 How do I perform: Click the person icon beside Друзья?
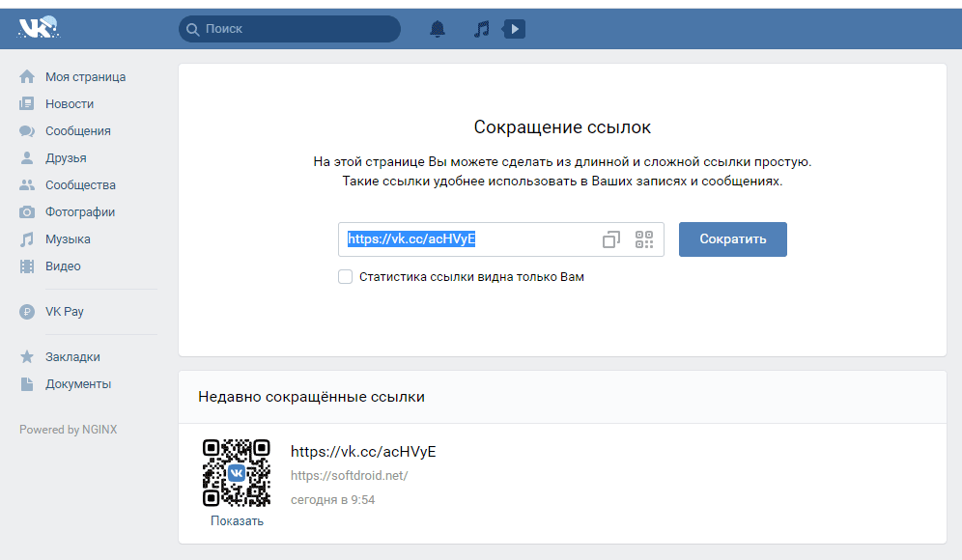(27, 157)
